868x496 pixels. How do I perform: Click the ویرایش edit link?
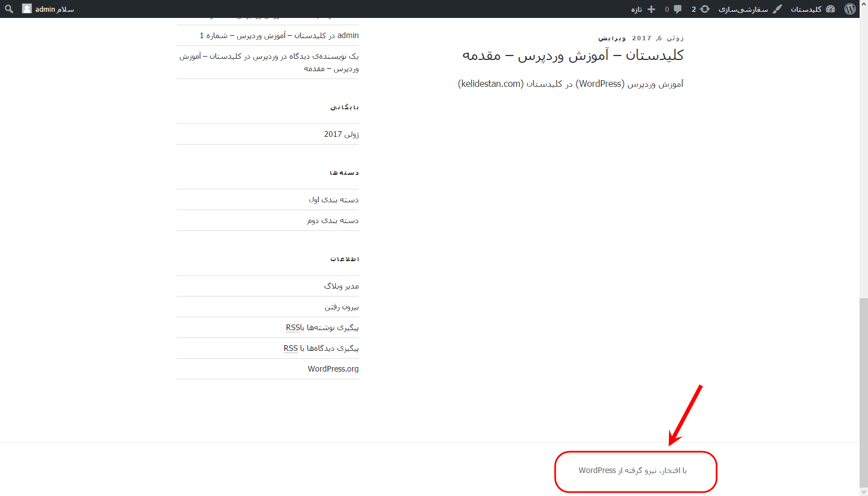[612, 38]
